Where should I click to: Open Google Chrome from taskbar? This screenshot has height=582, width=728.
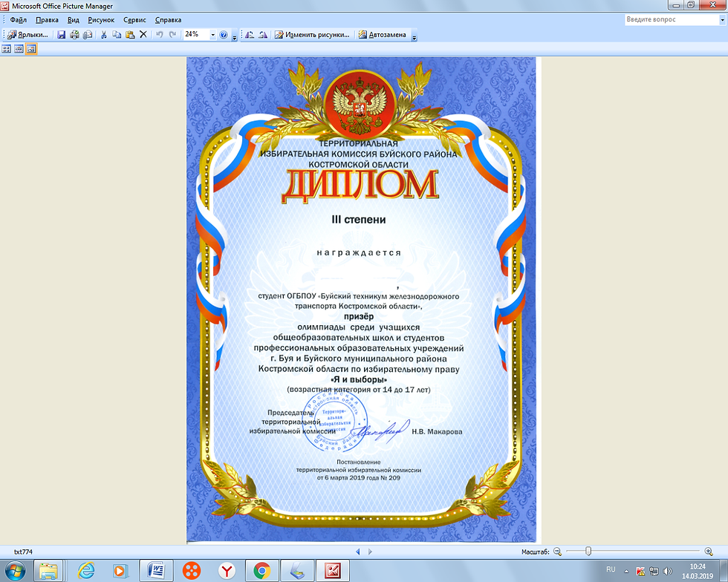click(x=262, y=570)
